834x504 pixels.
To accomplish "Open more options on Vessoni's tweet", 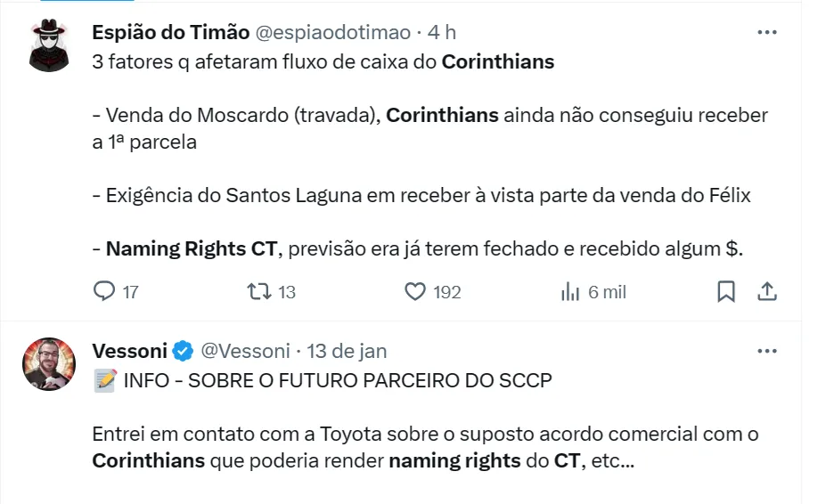I will pos(766,351).
